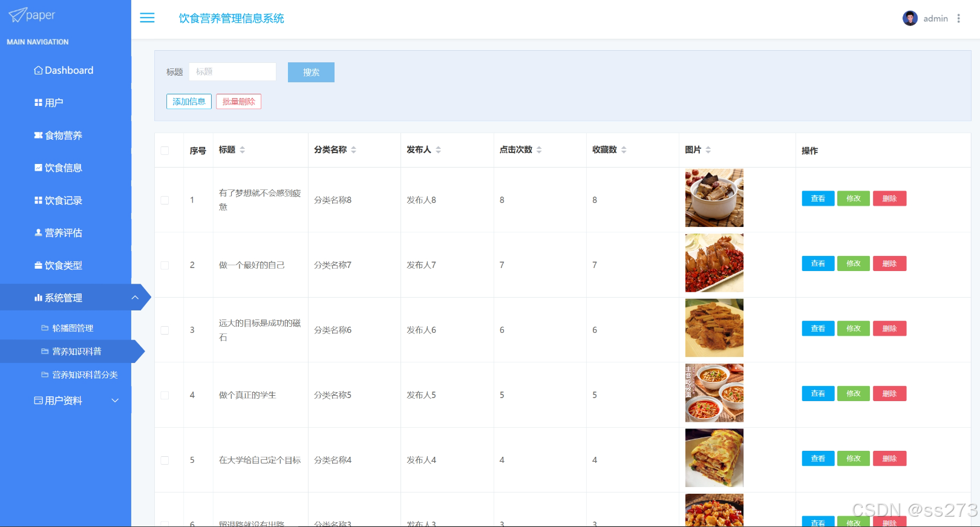Select checkbox for row 3

[x=165, y=330]
